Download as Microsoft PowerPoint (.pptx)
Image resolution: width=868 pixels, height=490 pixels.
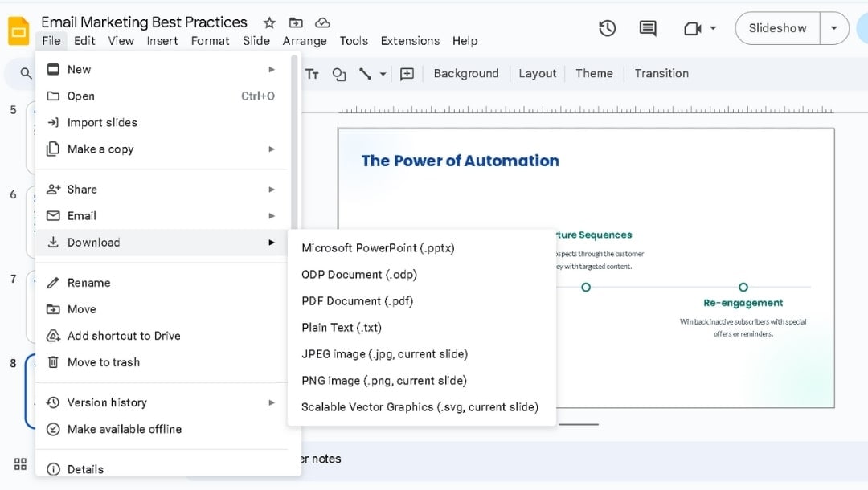click(x=377, y=247)
